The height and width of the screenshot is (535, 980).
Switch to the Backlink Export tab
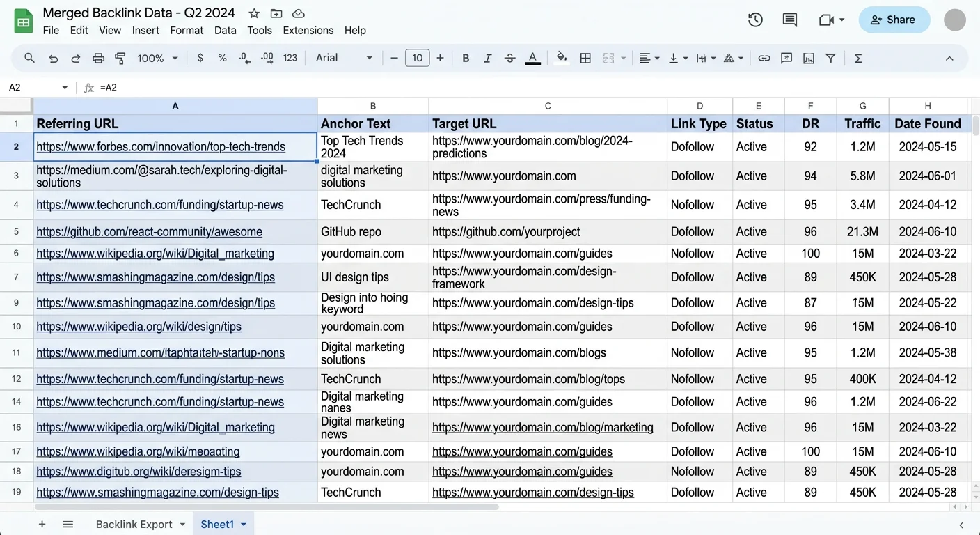(134, 525)
